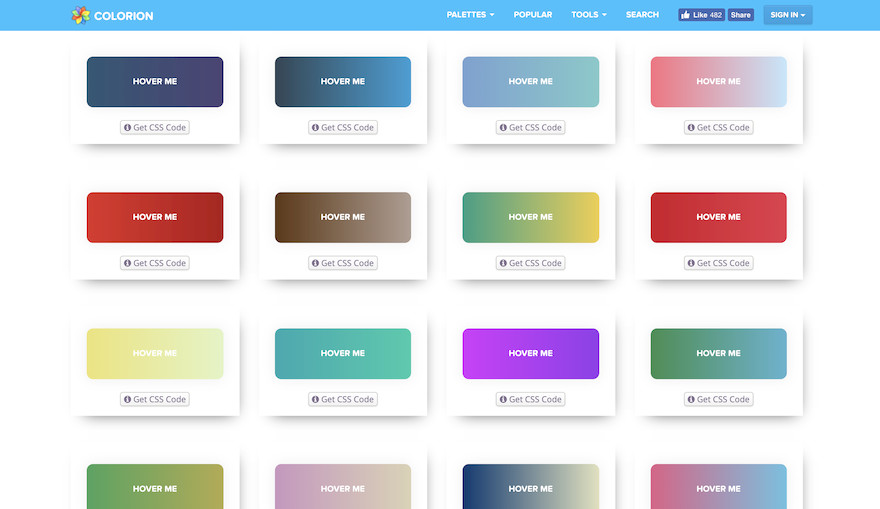Click the green-to-blue Hover Me gradient button
The width and height of the screenshot is (880, 509).
(x=719, y=353)
